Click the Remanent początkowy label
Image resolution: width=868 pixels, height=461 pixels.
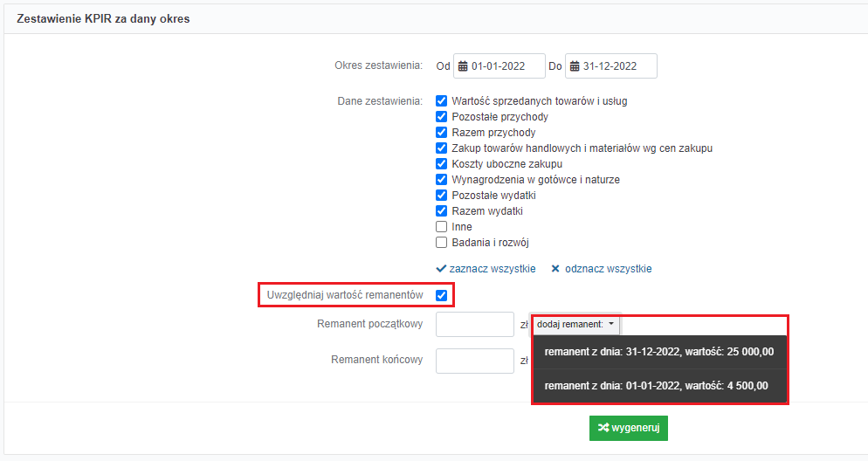[x=369, y=324]
